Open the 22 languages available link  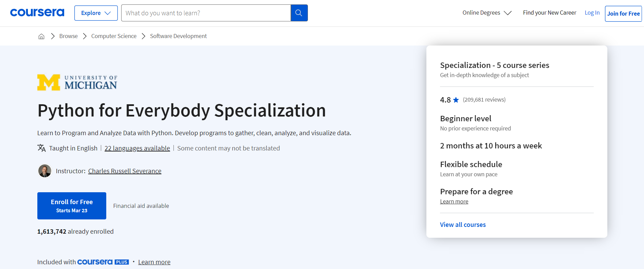pos(137,148)
